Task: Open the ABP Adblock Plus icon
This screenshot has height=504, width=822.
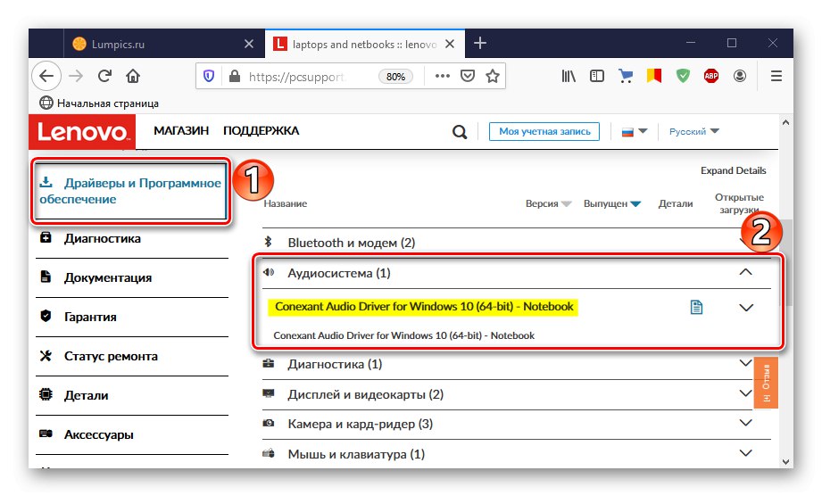Action: [710, 76]
